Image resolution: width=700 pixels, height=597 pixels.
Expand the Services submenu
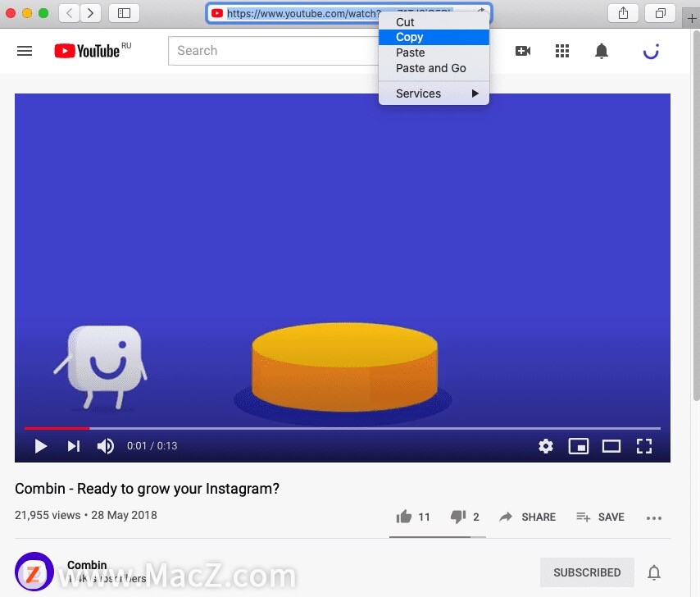coord(434,93)
